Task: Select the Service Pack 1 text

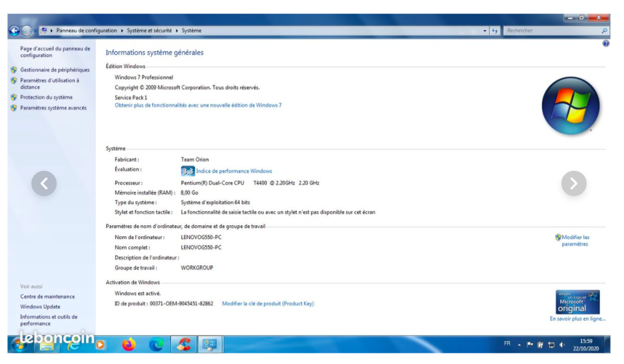Action: pyautogui.click(x=131, y=97)
